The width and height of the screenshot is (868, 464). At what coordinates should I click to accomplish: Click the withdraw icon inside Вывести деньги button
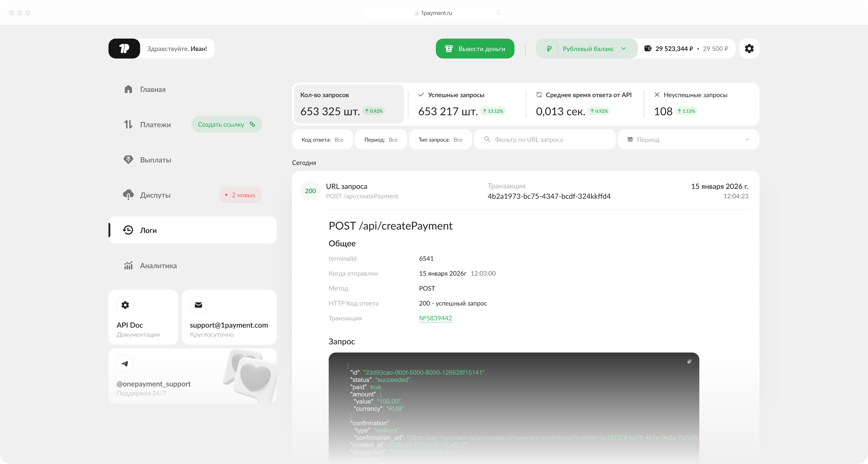pyautogui.click(x=449, y=49)
